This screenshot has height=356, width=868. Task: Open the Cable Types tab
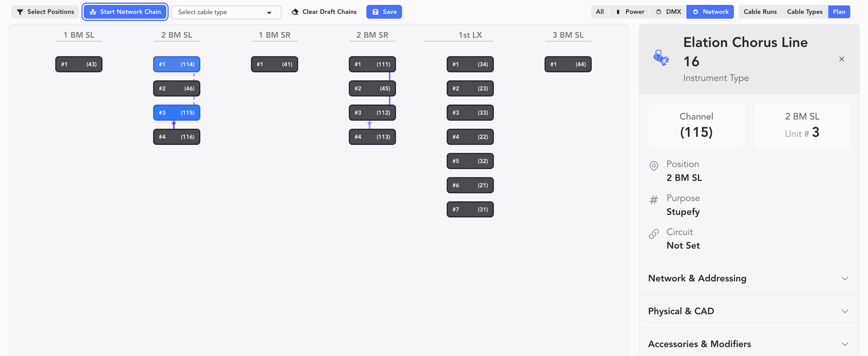[x=804, y=12]
